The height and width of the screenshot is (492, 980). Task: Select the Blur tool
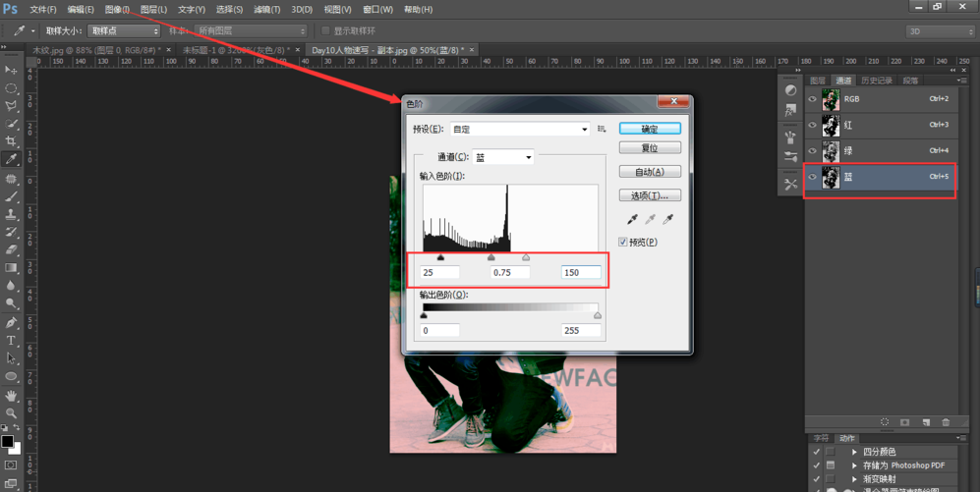click(x=11, y=286)
